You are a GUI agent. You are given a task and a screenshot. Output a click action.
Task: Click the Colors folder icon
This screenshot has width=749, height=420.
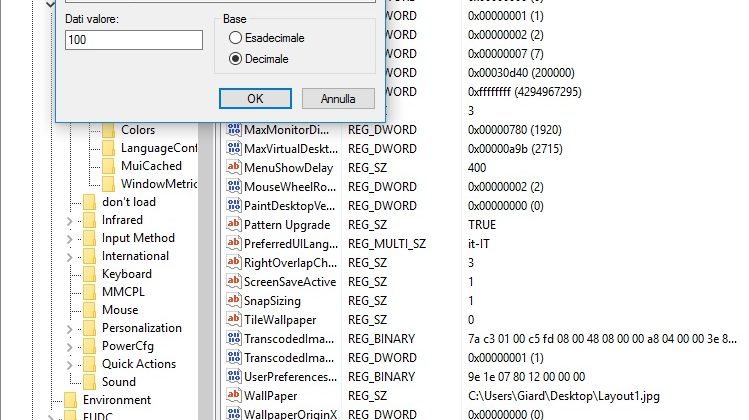pos(108,129)
